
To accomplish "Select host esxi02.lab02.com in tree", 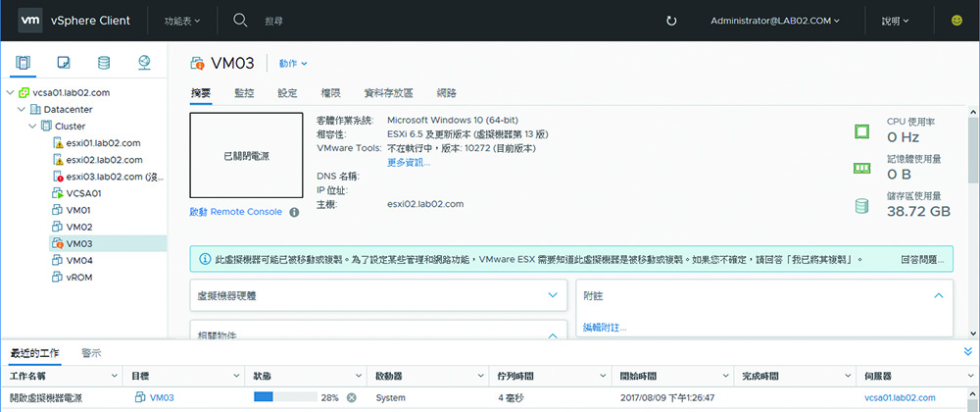I will coord(105,160).
